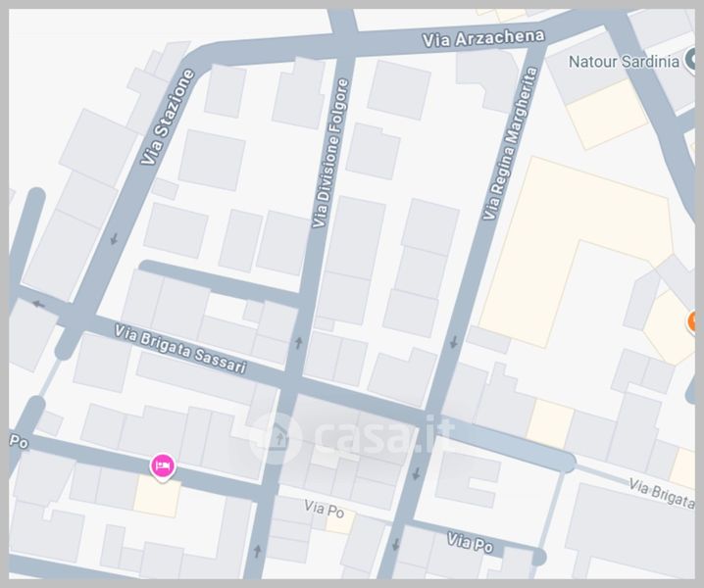
Task: Click the down arrow below Via Regina Margherita label
Action: (453, 342)
